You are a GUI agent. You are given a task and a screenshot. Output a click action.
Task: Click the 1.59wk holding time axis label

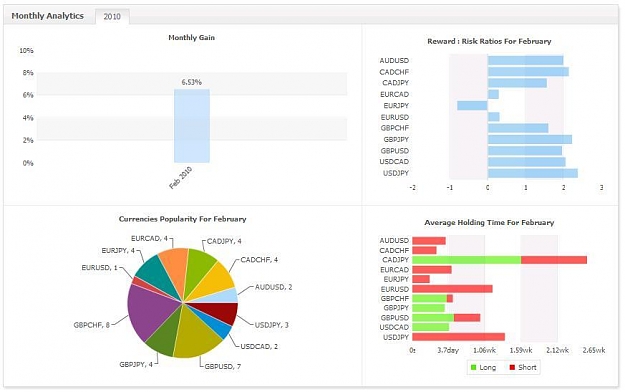click(521, 350)
